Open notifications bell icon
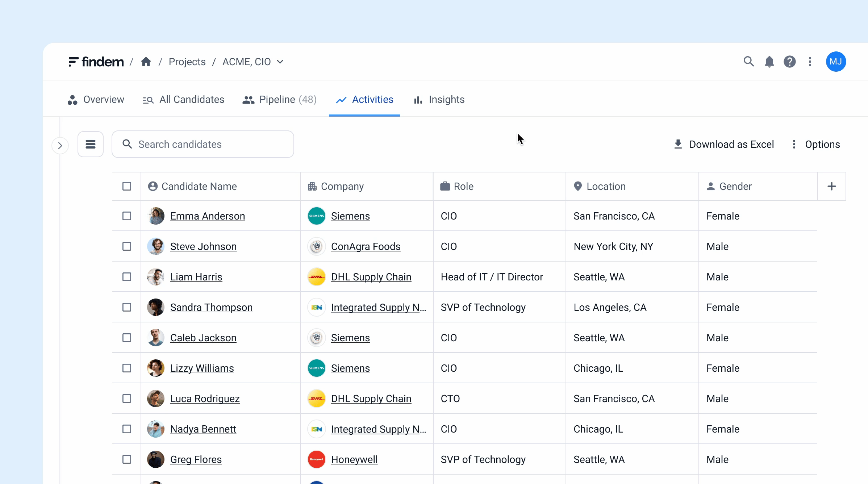Image resolution: width=868 pixels, height=484 pixels. coord(769,62)
